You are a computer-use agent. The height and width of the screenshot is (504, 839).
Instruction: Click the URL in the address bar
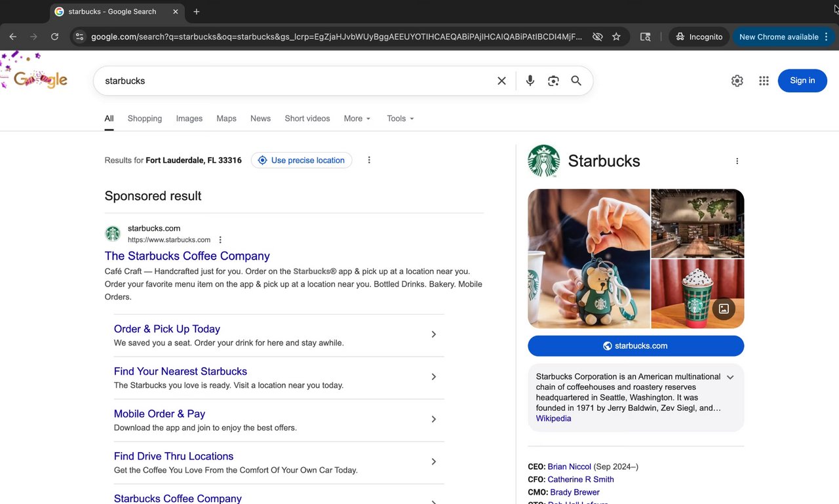336,37
